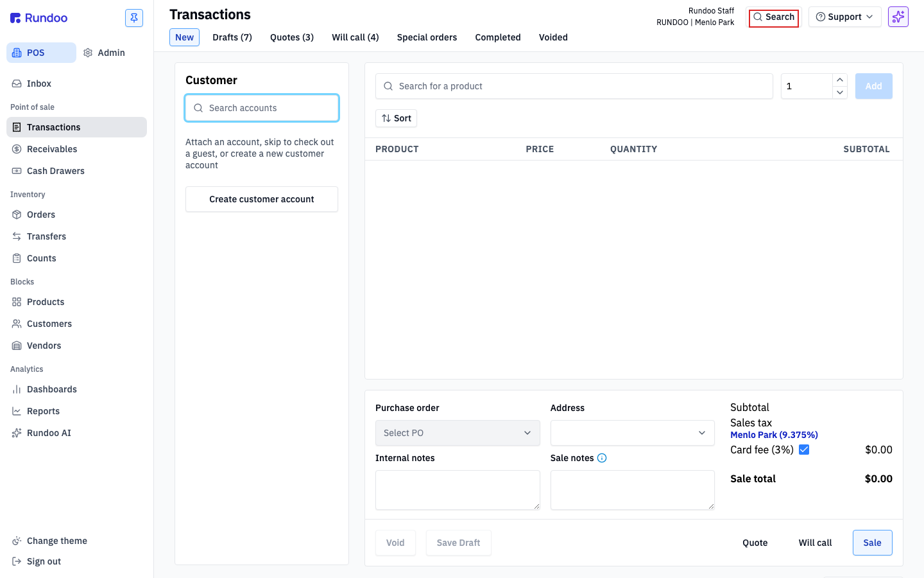The image size is (924, 578).
Task: Click into the Sale notes text area
Action: (x=633, y=490)
